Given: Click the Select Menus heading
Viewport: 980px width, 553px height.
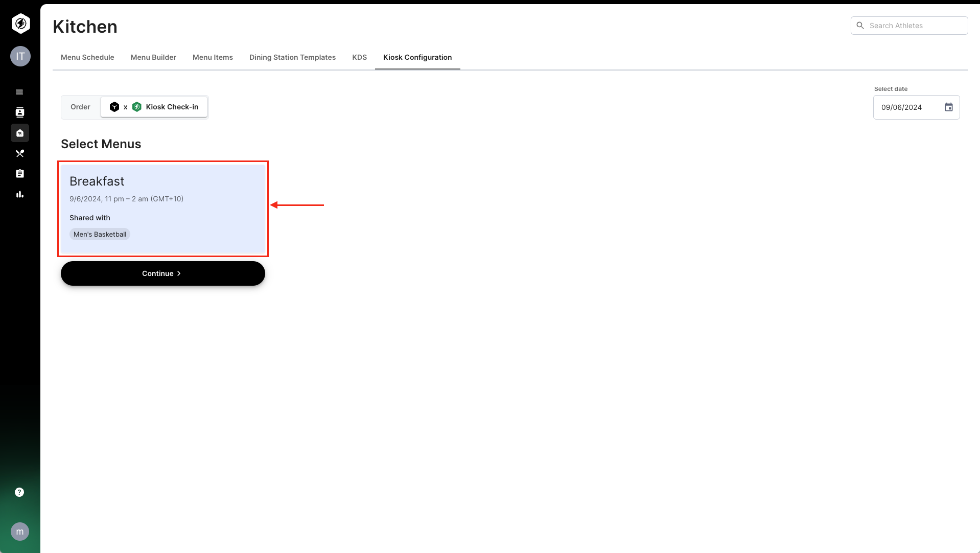Looking at the screenshot, I should click(101, 144).
